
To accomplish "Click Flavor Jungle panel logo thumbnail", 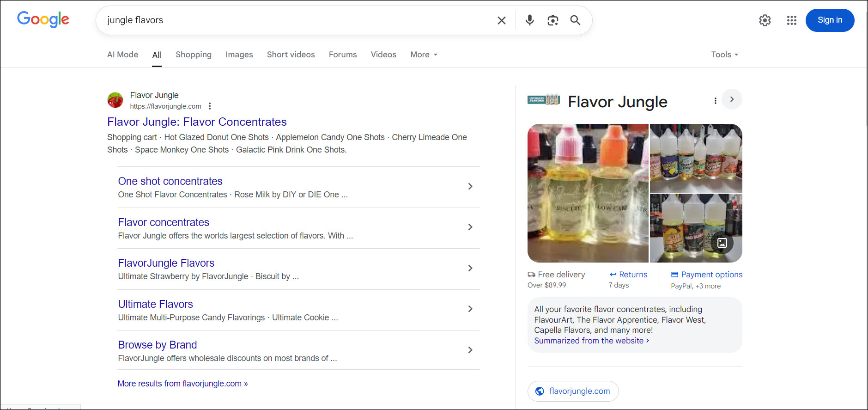I will pos(544,99).
